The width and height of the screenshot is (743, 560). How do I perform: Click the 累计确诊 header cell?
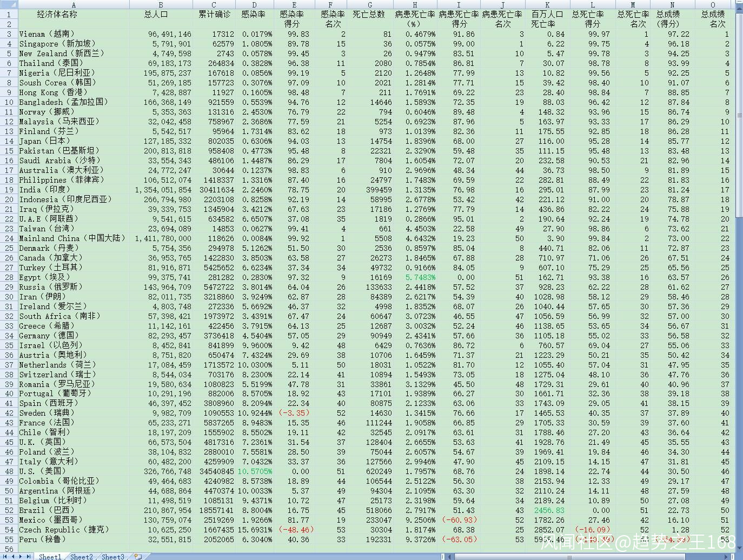tap(214, 15)
